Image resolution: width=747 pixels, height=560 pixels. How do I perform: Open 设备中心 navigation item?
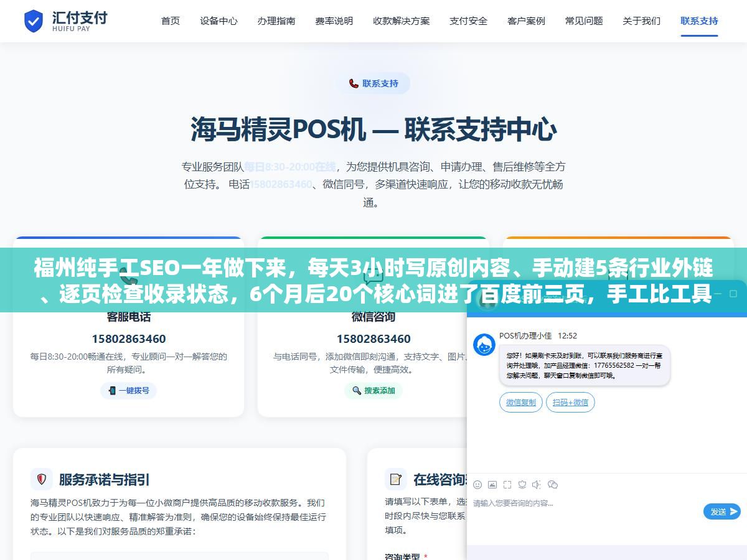pyautogui.click(x=218, y=21)
